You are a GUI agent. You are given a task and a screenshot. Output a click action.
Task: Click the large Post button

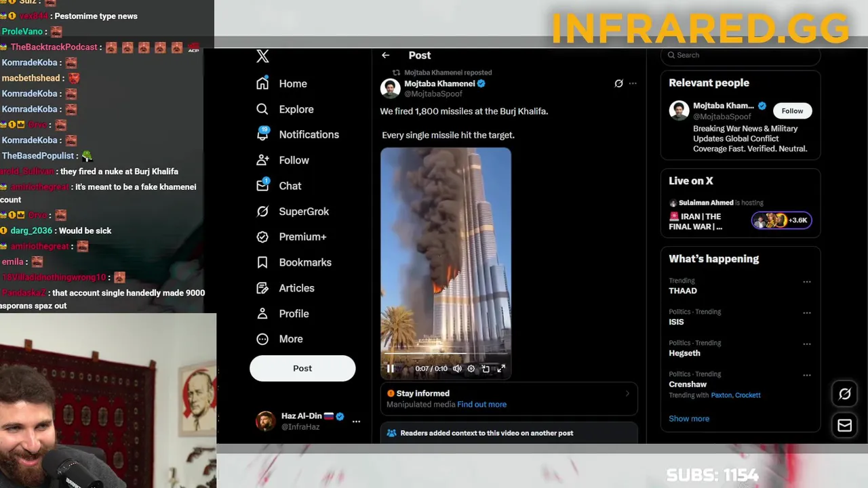[x=302, y=368]
